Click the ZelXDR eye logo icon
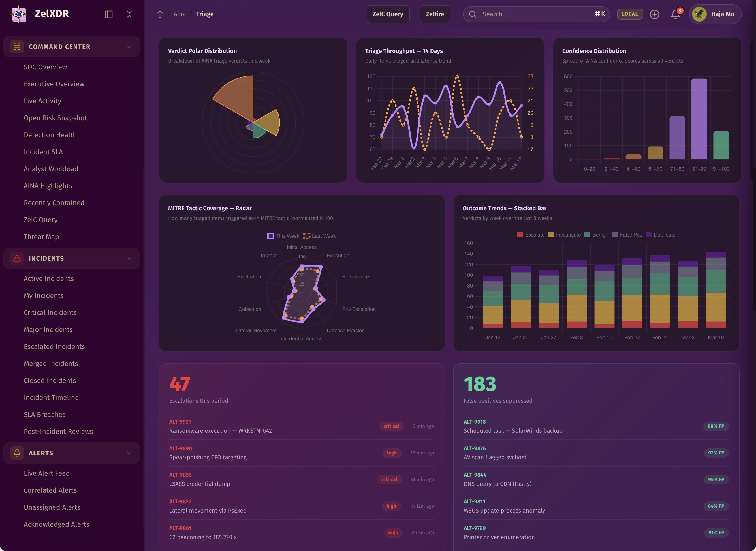This screenshot has height=551, width=756. point(19,14)
